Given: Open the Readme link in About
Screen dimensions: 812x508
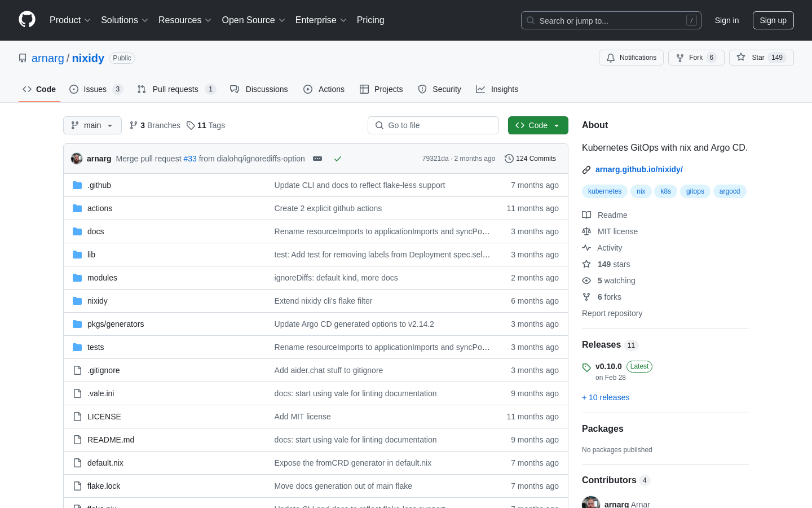Looking at the screenshot, I should tap(604, 215).
